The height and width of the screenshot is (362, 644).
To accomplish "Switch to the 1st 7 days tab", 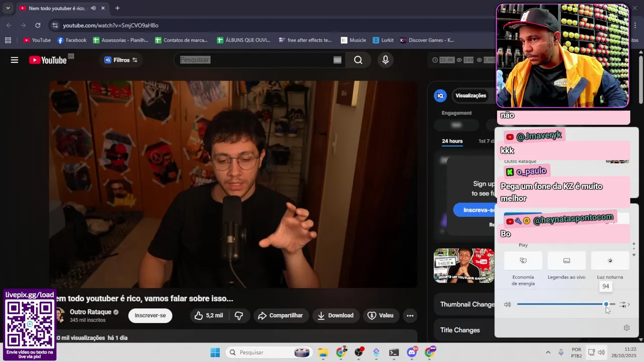I will [487, 141].
